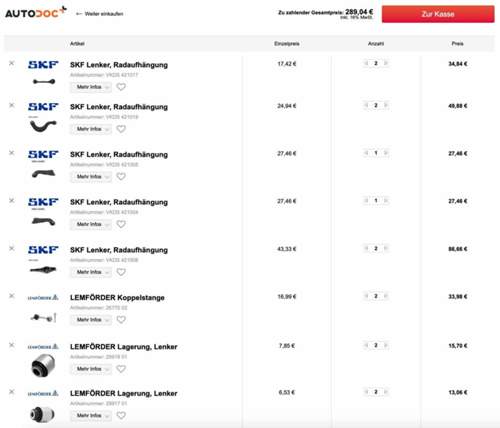Image resolution: width=500 pixels, height=428 pixels.
Task: Increase quantity of the 17,42 € SKF Lenker
Action: [386, 63]
